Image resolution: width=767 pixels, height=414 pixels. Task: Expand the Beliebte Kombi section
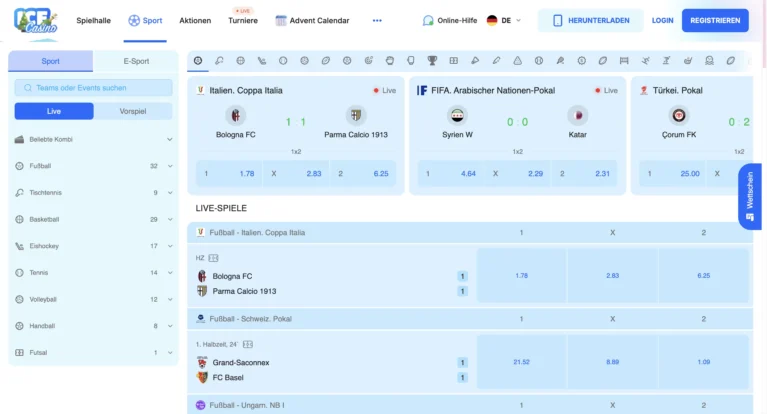pyautogui.click(x=170, y=139)
